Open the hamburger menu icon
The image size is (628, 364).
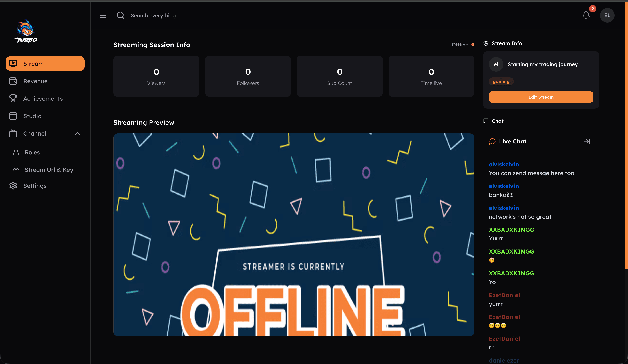click(x=103, y=15)
